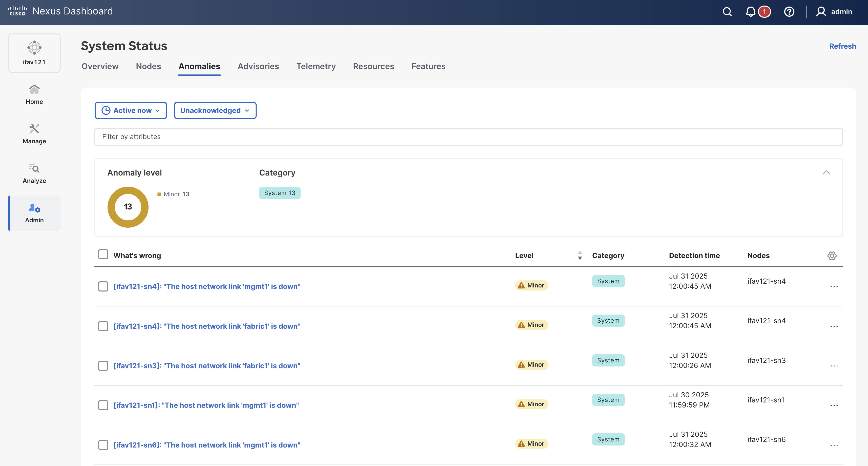Screen dimensions: 868x466
Task: Switch to the Features tab
Action: pos(429,66)
